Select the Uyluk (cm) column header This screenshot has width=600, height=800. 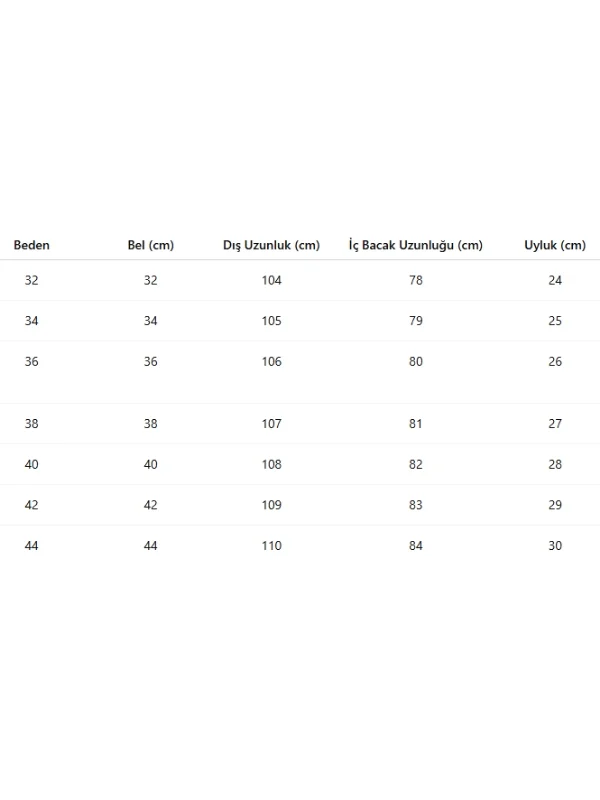pos(555,245)
